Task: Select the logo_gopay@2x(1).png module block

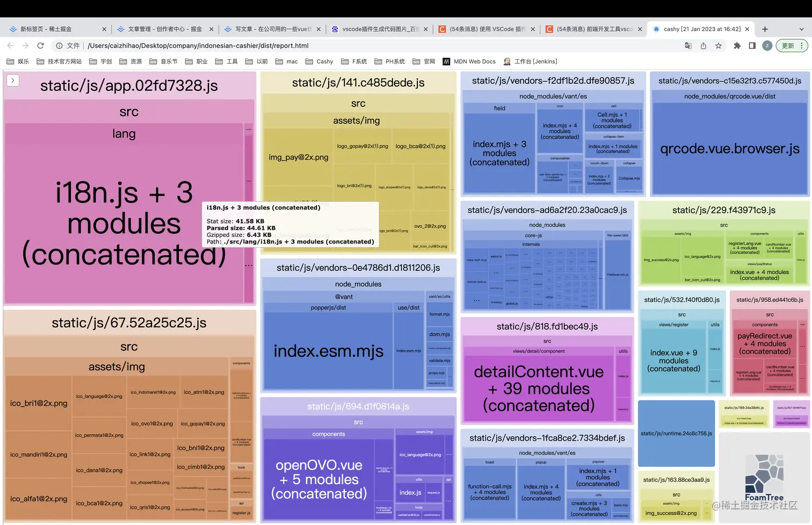Action: point(363,146)
